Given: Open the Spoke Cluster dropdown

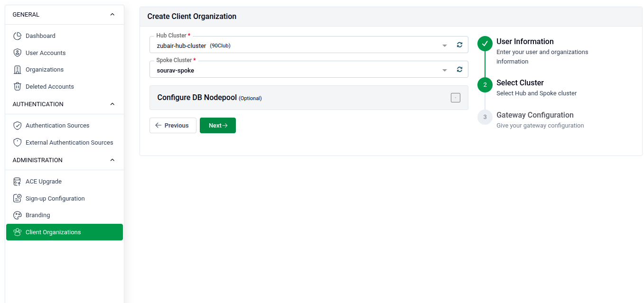Looking at the screenshot, I should click(445, 69).
